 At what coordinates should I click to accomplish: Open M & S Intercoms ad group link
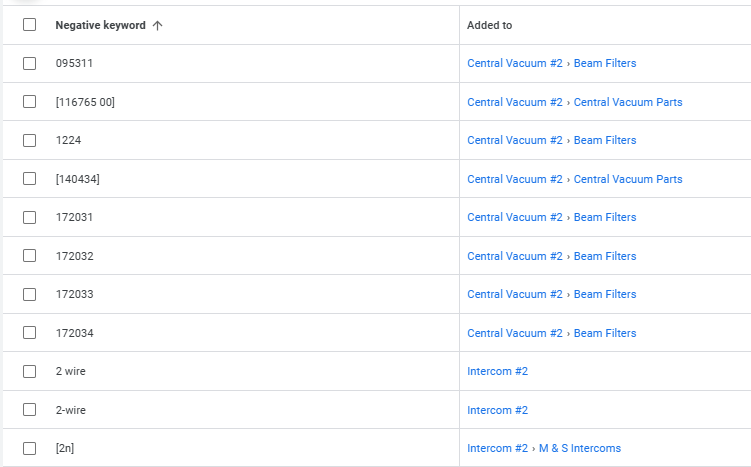pos(579,448)
